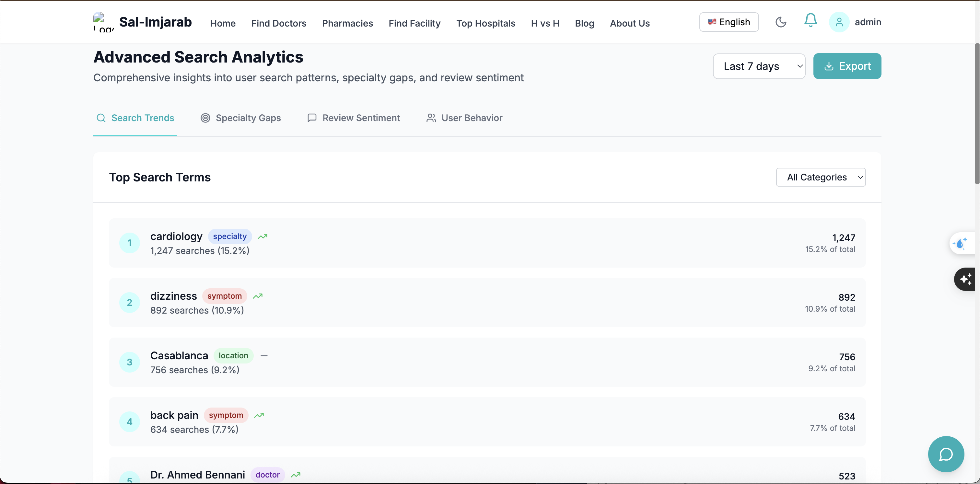
Task: Click cardiology upward trend arrow icon
Action: pyautogui.click(x=262, y=236)
